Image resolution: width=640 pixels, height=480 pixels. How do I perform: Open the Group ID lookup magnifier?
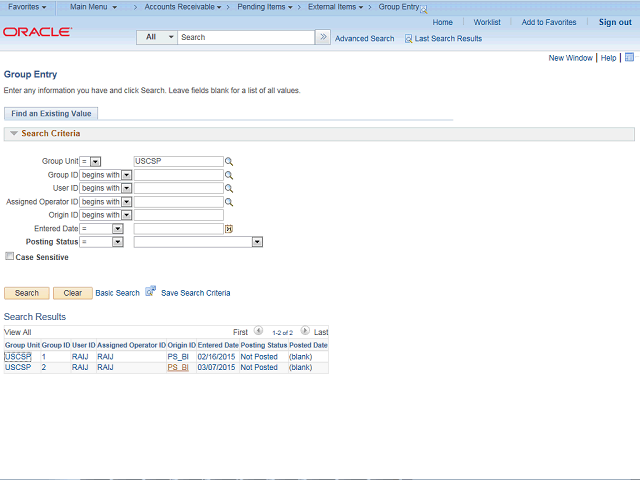tap(229, 175)
